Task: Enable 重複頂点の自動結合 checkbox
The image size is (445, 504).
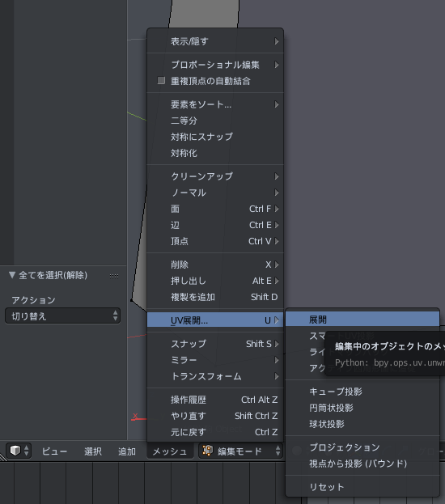Action: pyautogui.click(x=161, y=80)
